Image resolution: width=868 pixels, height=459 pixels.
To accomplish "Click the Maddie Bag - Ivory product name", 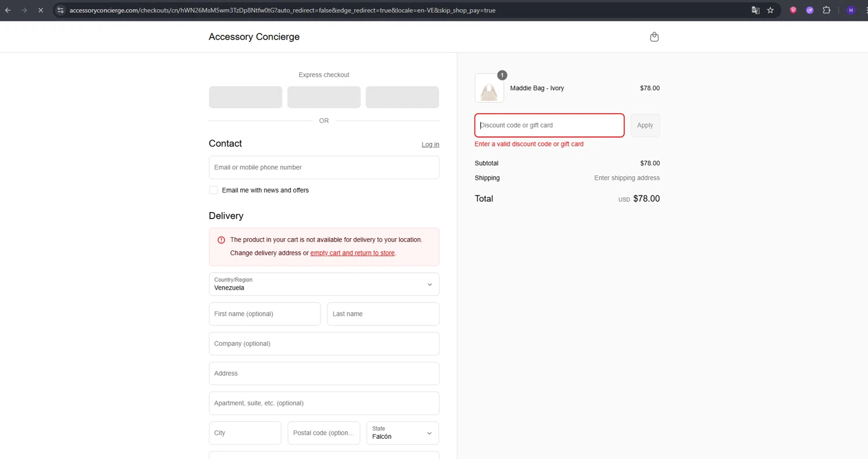I will [537, 88].
